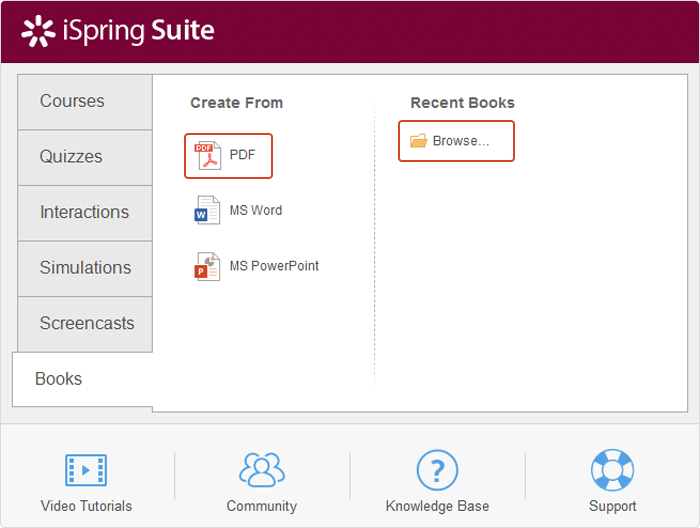Open the Community people icon
The width and height of the screenshot is (700, 528).
261,469
